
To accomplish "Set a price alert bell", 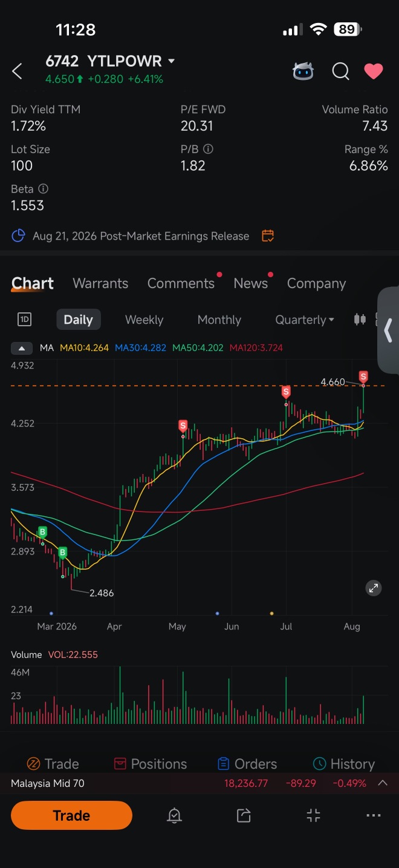I will coord(174,816).
